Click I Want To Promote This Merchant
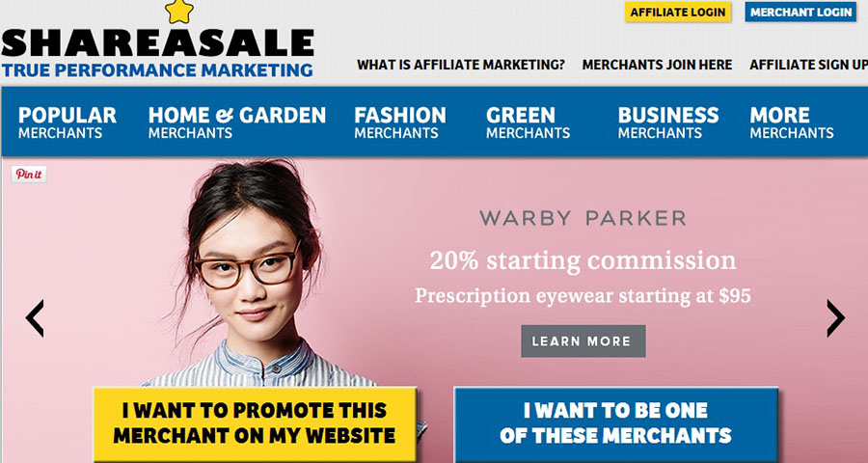The width and height of the screenshot is (868, 463). (x=255, y=423)
